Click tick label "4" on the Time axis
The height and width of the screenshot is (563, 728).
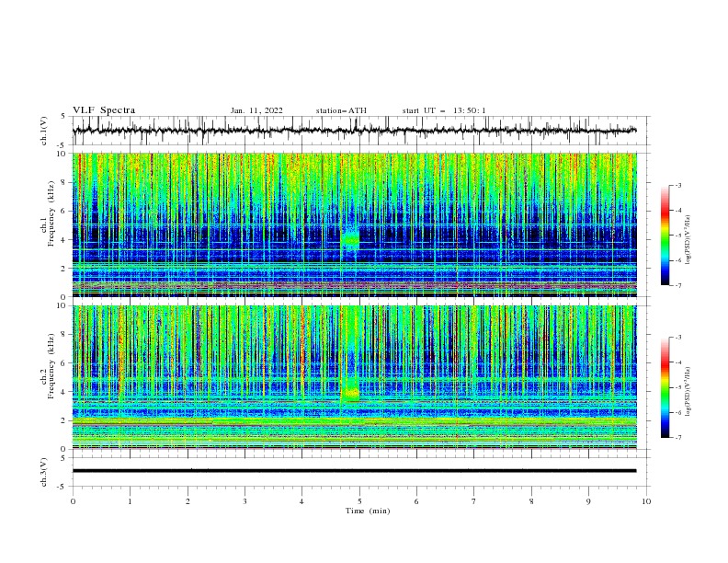click(301, 501)
